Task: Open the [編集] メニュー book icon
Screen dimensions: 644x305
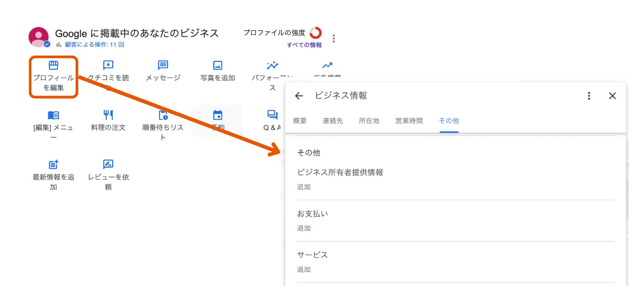Action: 53,115
